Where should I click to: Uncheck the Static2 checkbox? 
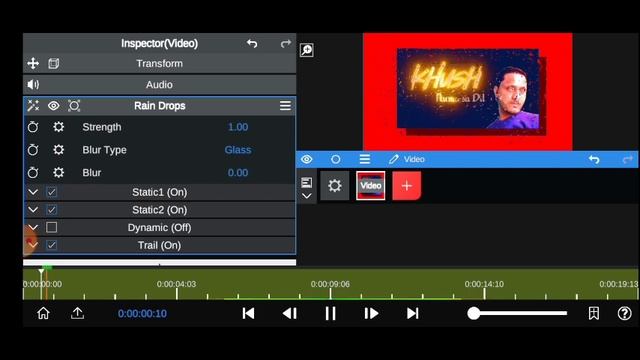tap(51, 210)
